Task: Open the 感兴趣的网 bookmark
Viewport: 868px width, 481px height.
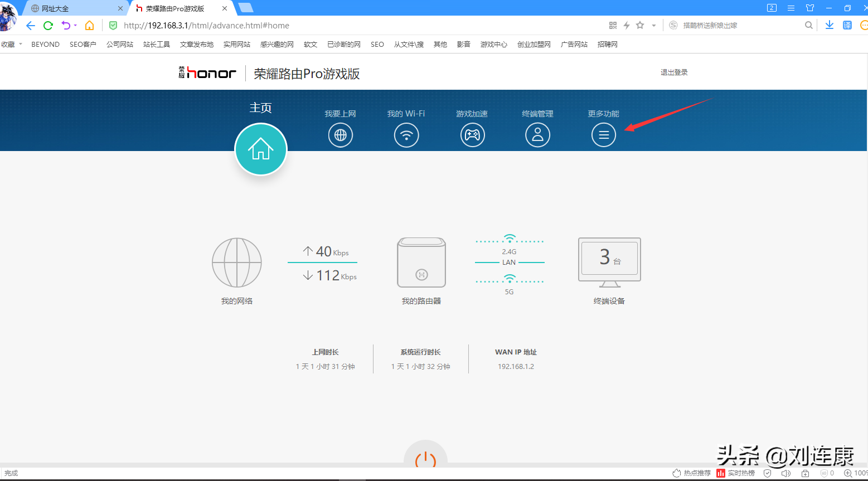Action: (277, 44)
